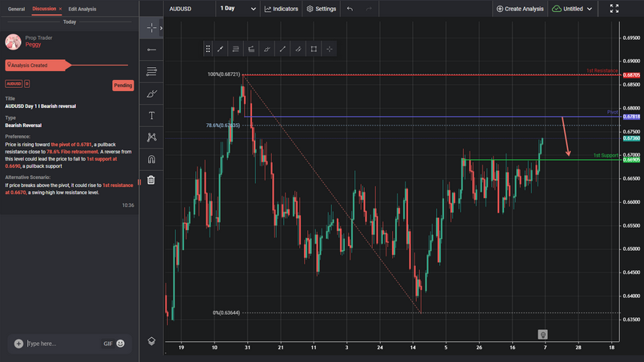Select trend line in floating toolbar
Image resolution: width=644 pixels, height=362 pixels.
click(x=220, y=49)
